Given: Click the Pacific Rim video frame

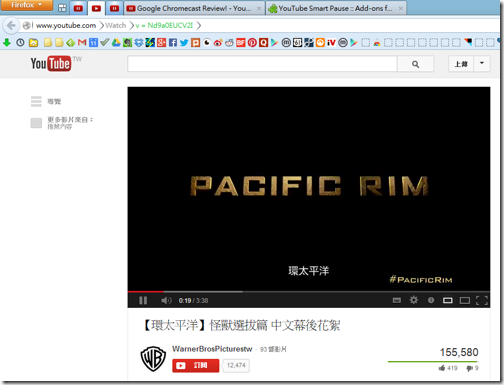Looking at the screenshot, I should (309, 189).
